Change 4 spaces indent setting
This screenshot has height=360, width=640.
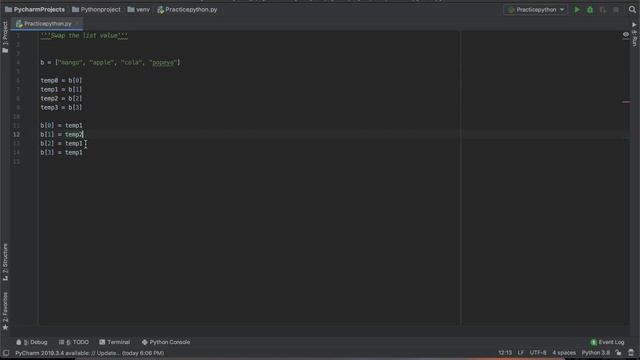564,353
